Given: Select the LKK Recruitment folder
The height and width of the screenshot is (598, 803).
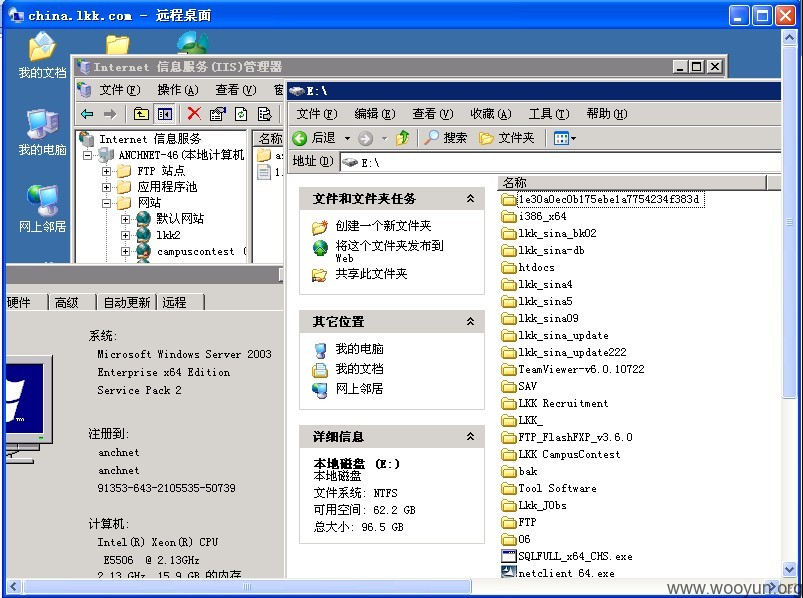Looking at the screenshot, I should tap(555, 403).
